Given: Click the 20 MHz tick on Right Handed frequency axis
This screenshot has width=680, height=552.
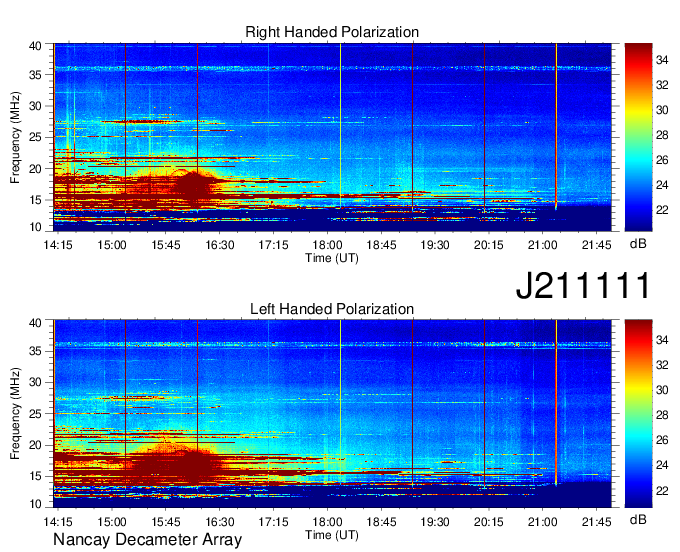Looking at the screenshot, I should (x=35, y=169).
